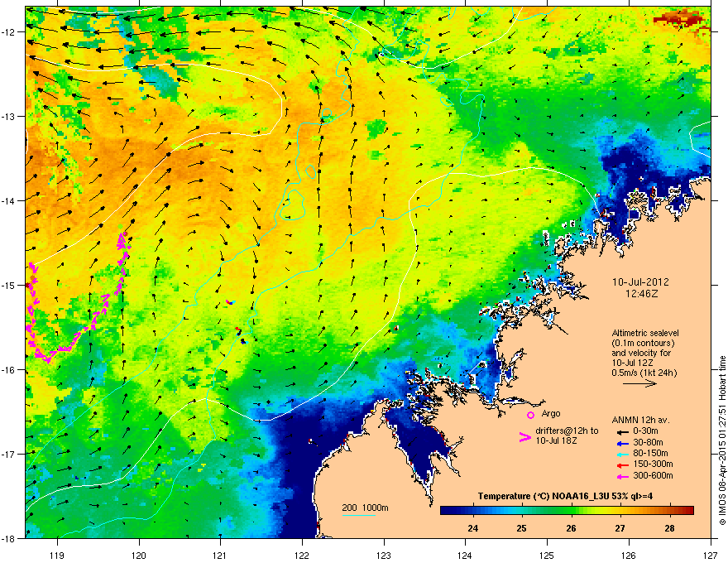Click latitude axis label -16

point(8,370)
